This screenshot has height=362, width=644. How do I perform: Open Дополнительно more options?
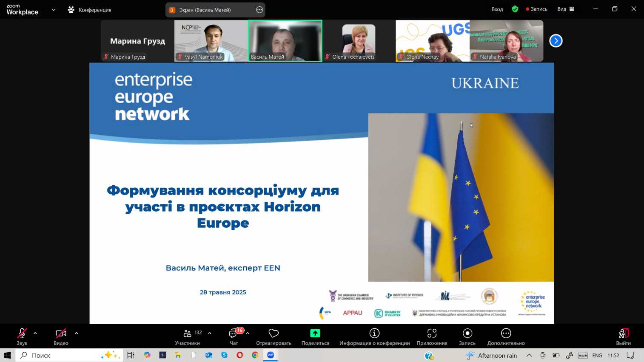pos(506,337)
